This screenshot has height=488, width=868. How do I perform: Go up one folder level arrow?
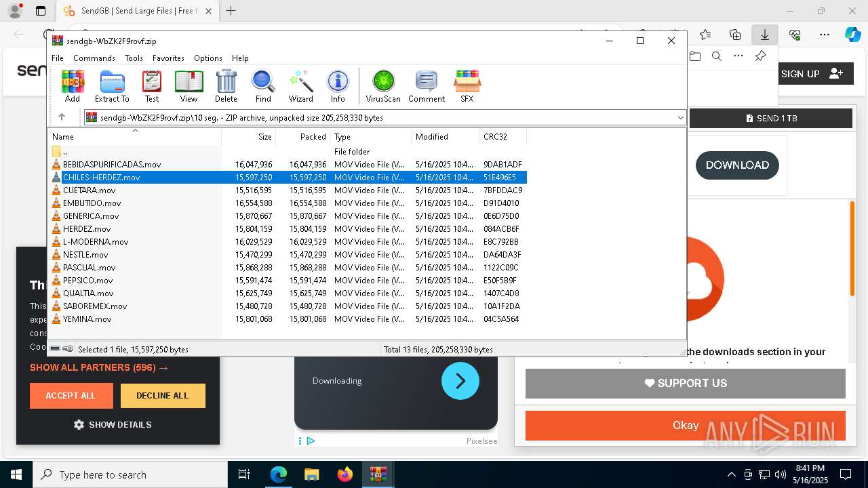point(62,117)
